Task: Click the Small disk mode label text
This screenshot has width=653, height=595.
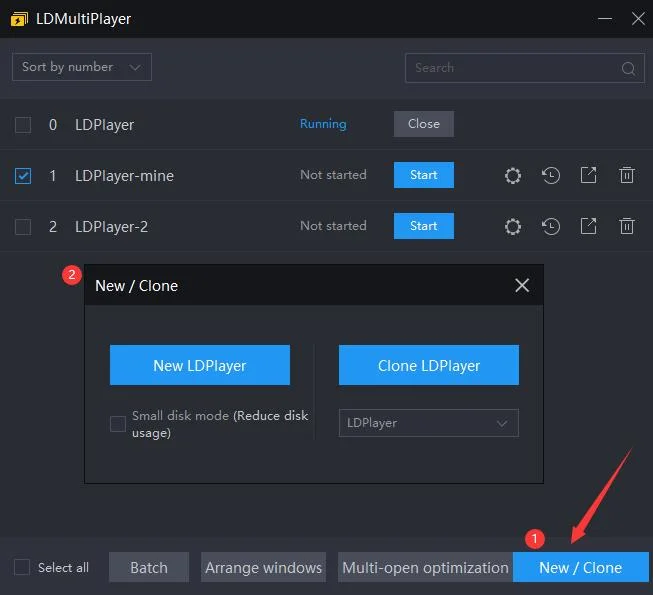Action: (220, 424)
